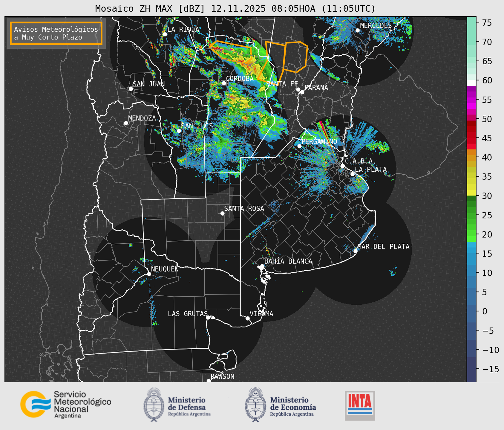Image resolution: width=504 pixels, height=430 pixels.
Task: Click the SANTA FE city marker dot
Action: tap(298, 89)
